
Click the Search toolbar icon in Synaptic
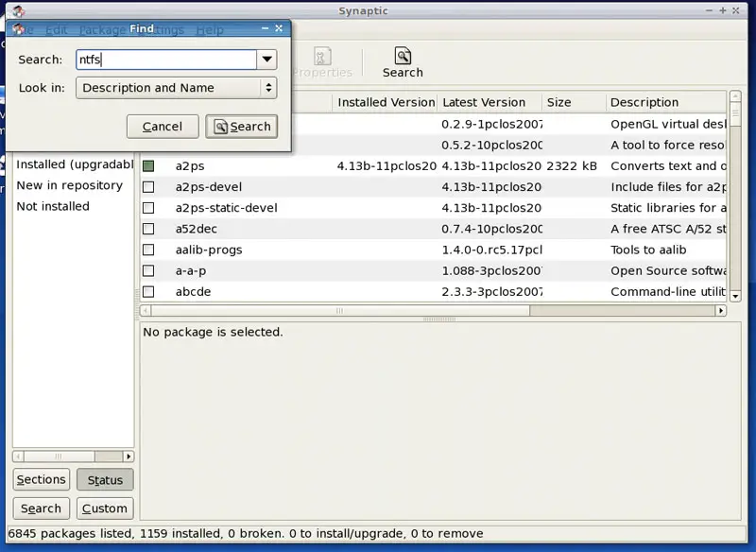(403, 62)
